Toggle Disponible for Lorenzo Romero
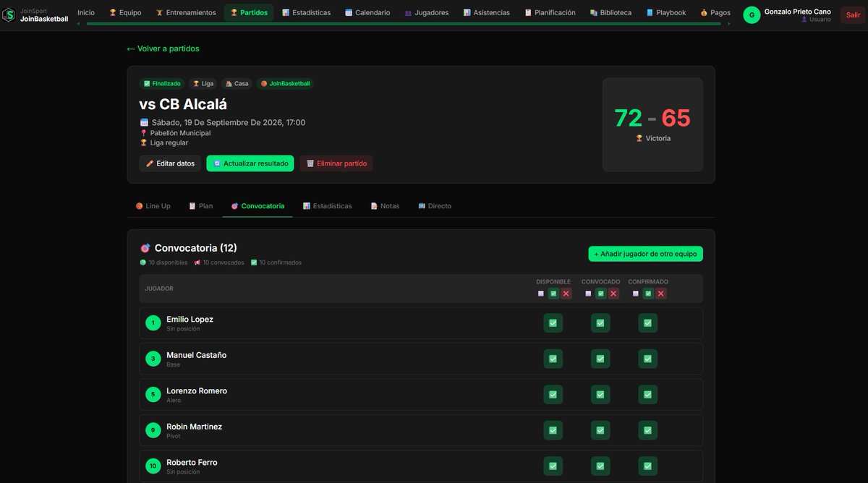Viewport: 868px width, 483px height. [553, 395]
